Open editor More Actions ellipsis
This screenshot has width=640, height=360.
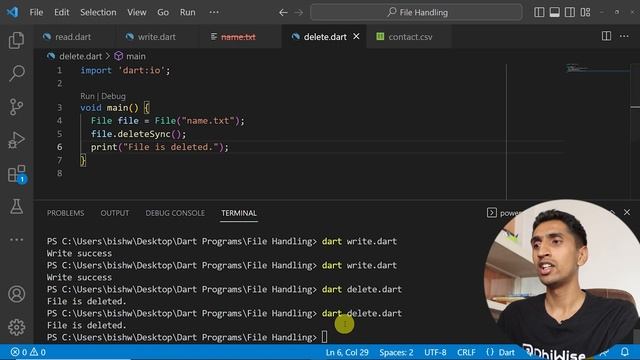click(x=624, y=36)
